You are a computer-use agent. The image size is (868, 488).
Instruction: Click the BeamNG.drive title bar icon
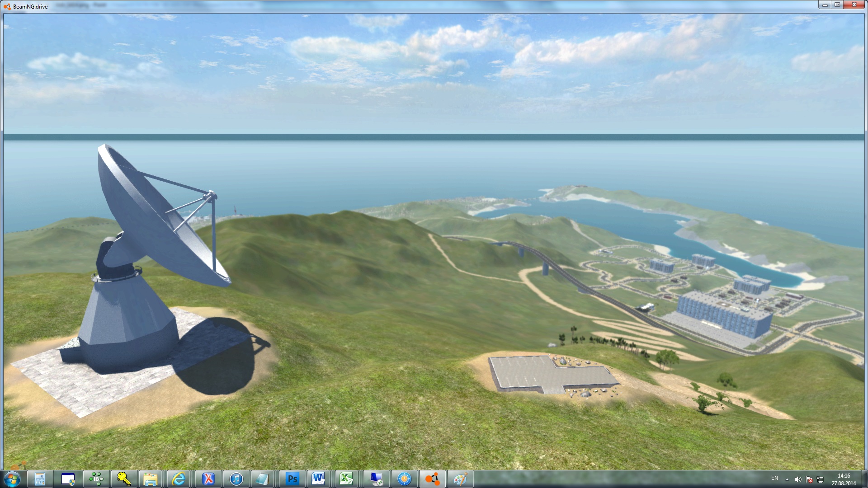(x=7, y=6)
